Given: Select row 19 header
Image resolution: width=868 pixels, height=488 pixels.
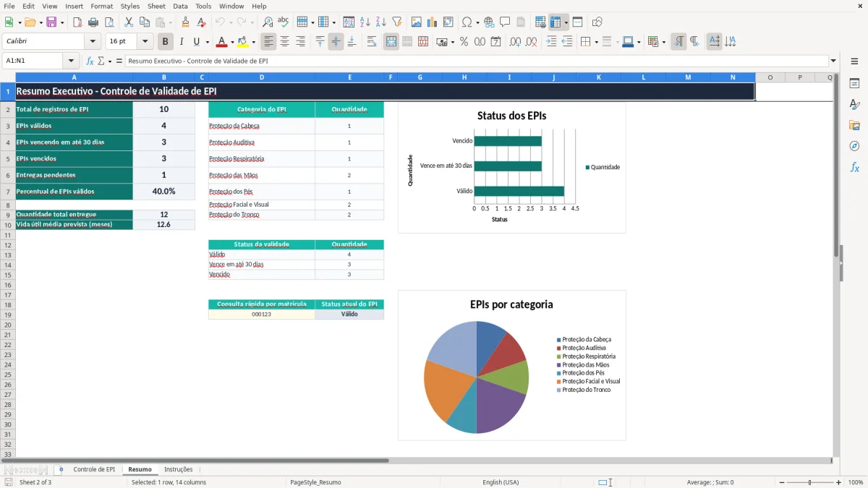Looking at the screenshot, I should click(7, 314).
